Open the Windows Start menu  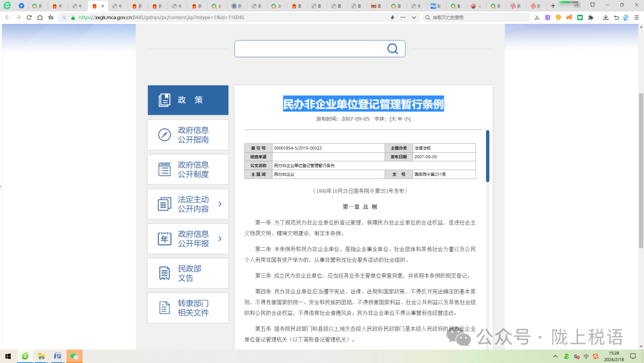[x=8, y=356]
